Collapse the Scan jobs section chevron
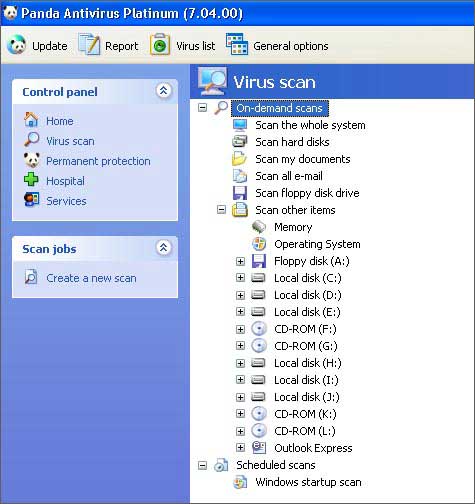Screen dimensions: 475x504 [163, 248]
